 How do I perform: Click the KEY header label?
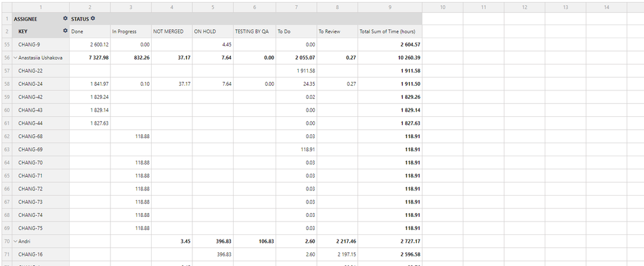coord(23,31)
